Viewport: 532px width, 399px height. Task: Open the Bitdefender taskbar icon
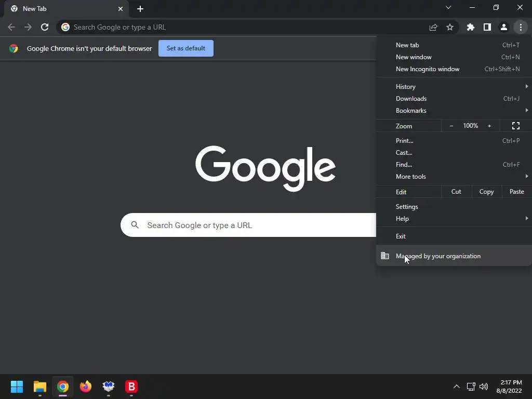[131, 387]
